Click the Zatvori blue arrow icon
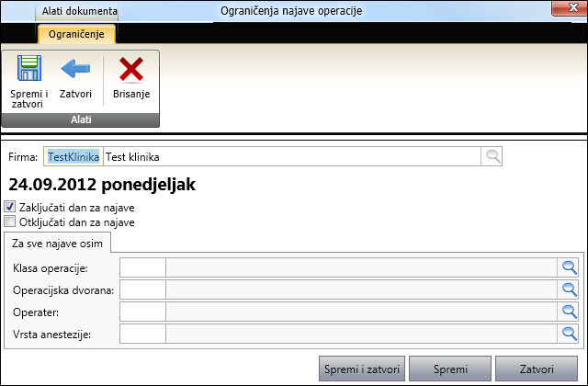The width and height of the screenshot is (588, 386). 74,71
